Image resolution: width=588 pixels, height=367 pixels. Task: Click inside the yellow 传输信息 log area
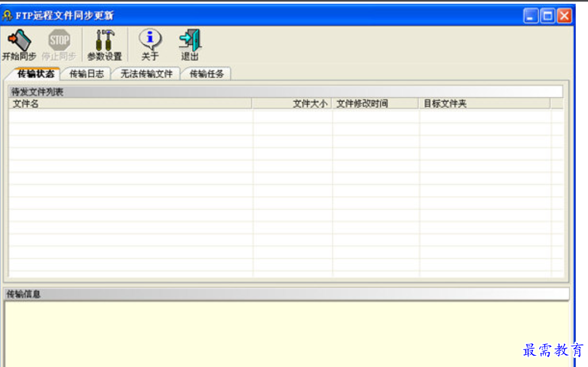(x=286, y=334)
